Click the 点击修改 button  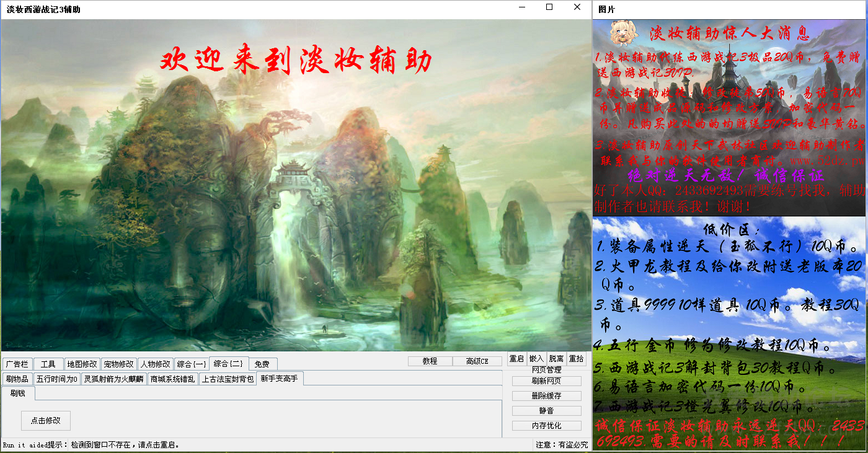[46, 420]
